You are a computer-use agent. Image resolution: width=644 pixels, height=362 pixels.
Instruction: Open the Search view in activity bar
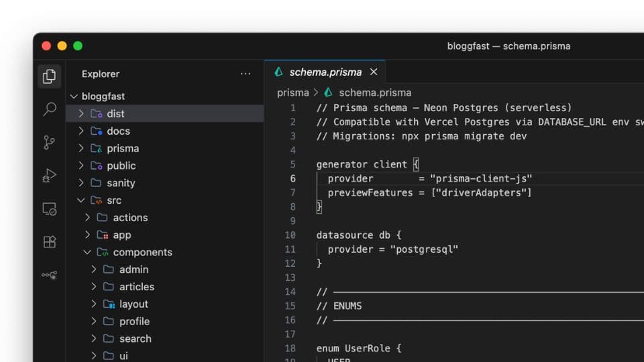click(49, 109)
